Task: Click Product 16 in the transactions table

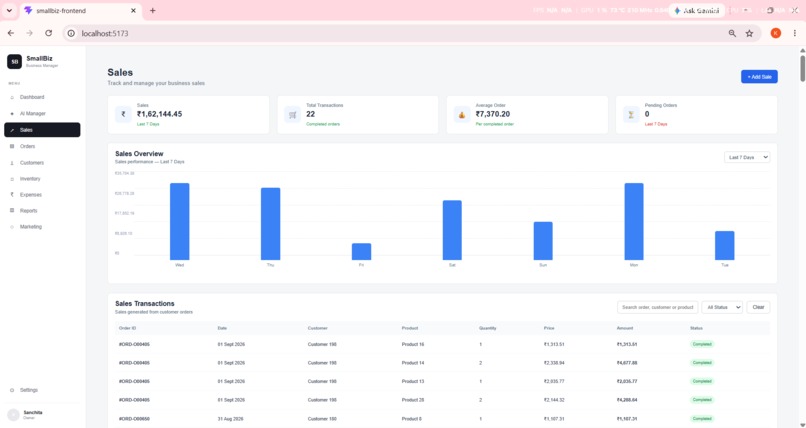Action: pos(413,344)
